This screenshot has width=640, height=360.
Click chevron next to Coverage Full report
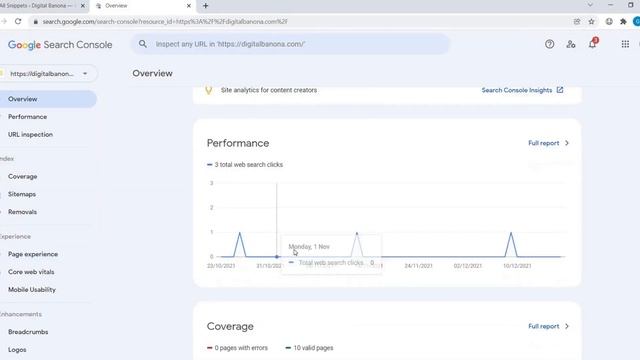567,326
